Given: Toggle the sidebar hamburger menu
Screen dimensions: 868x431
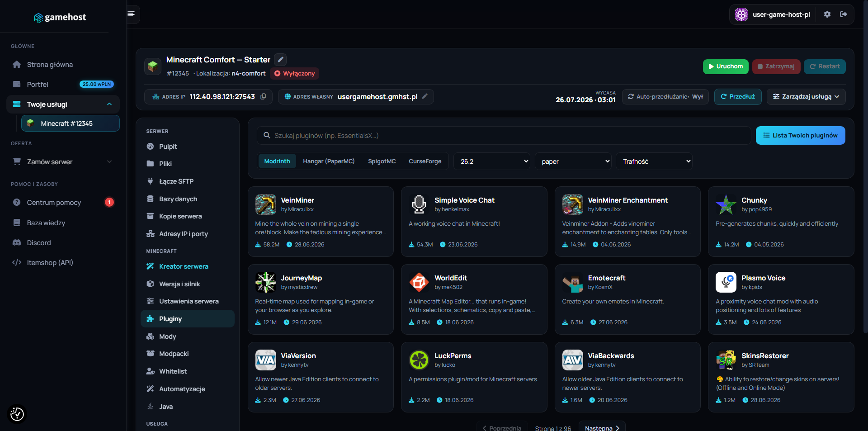Looking at the screenshot, I should click(x=131, y=14).
